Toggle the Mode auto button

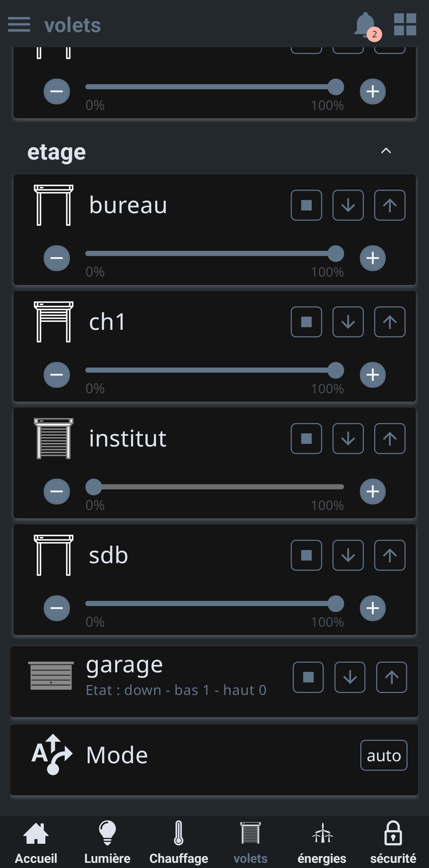384,755
